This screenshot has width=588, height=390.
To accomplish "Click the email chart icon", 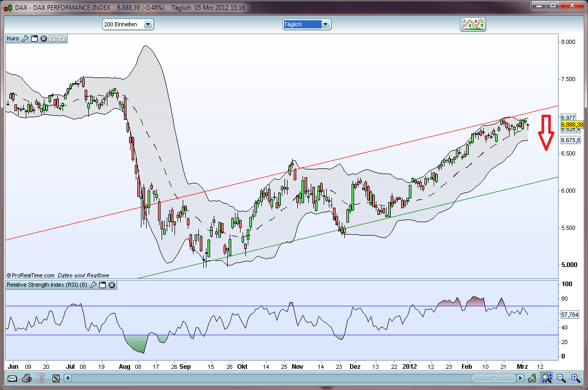I will (12, 379).
